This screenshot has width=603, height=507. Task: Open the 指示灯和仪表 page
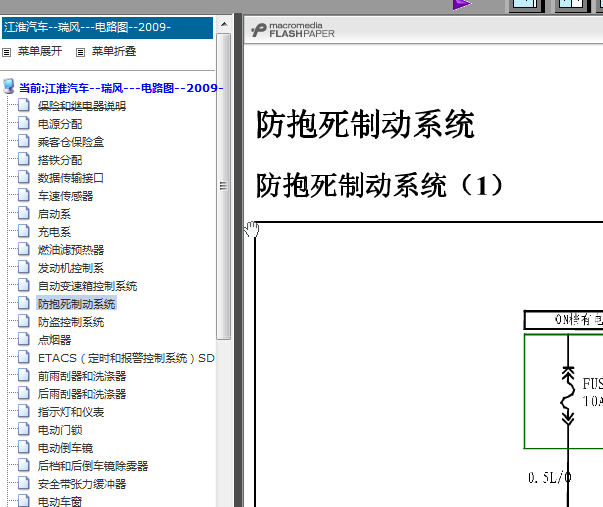pyautogui.click(x=71, y=412)
